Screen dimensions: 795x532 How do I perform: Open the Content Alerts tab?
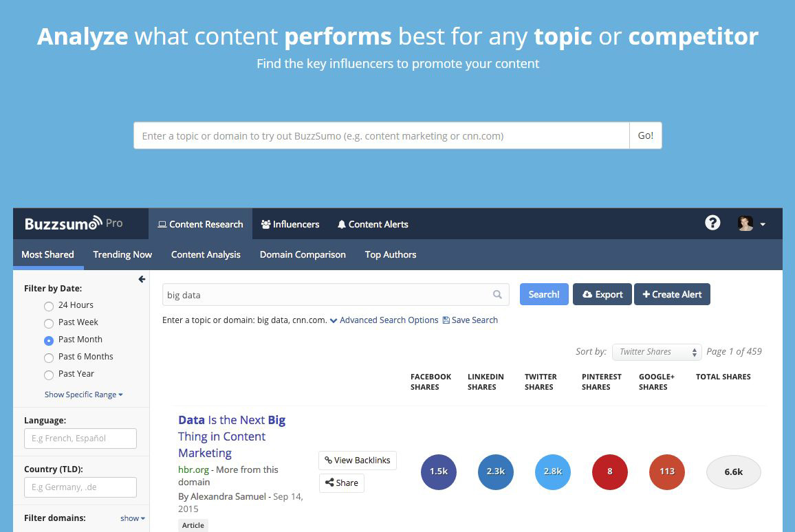(373, 224)
